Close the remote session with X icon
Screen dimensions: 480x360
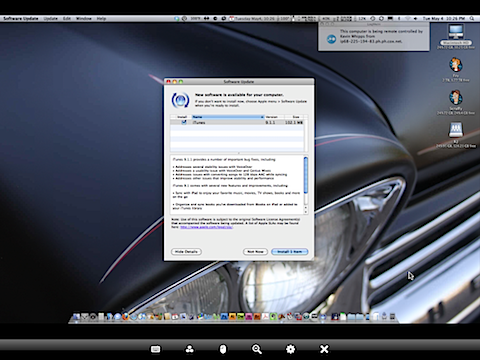coord(324,349)
